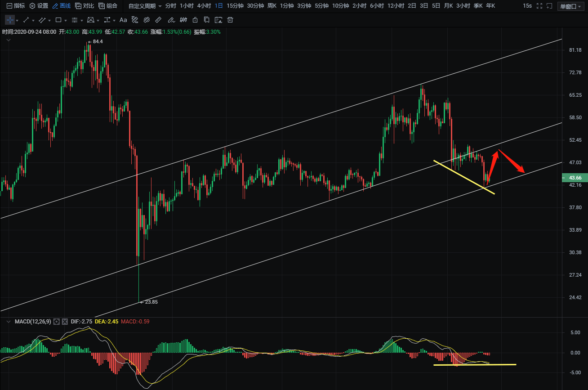The height and width of the screenshot is (390, 588).
Task: Click the 15s refresh interval button
Action: pyautogui.click(x=527, y=6)
